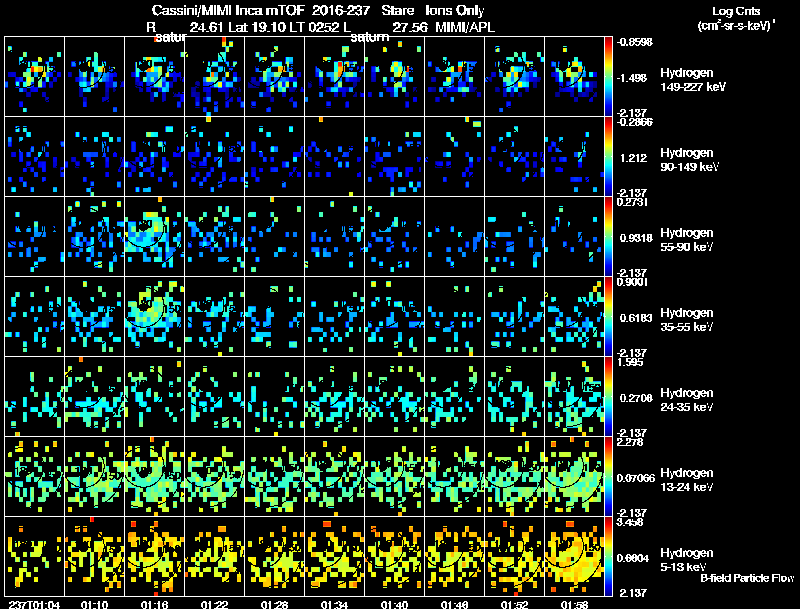This screenshot has width=800, height=609.
Task: Open the 35-55 keV panel at 01:58
Action: 574,316
